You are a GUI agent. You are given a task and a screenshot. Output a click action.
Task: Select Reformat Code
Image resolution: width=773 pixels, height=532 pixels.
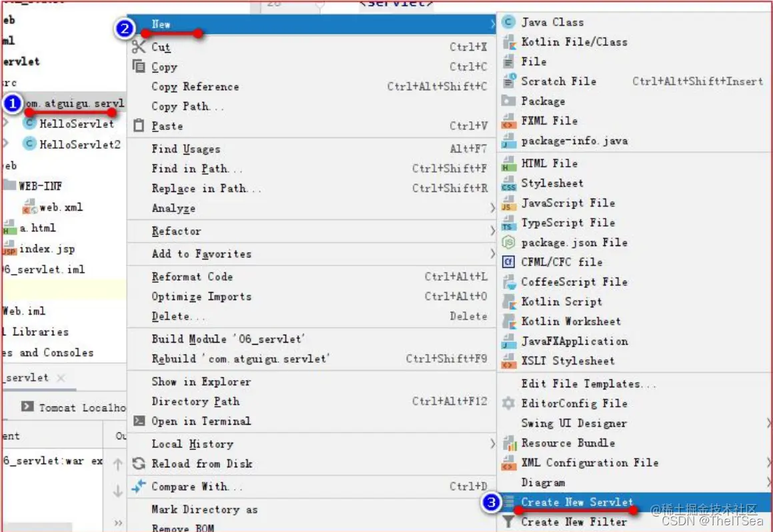click(x=311, y=277)
